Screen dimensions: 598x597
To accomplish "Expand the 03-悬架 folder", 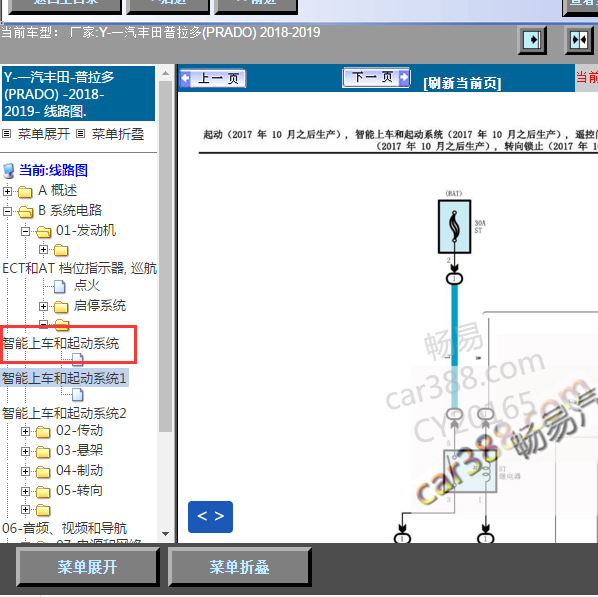I will pos(25,452).
